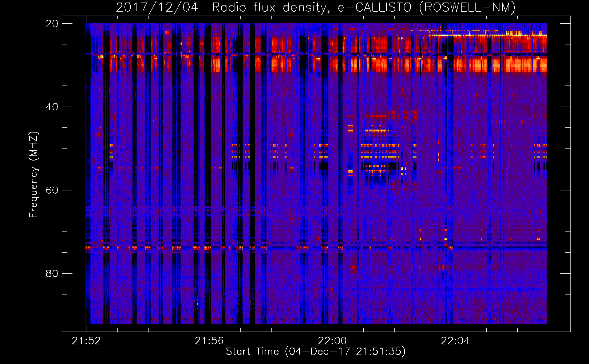Image resolution: width=589 pixels, height=364 pixels.
Task: Click the '60' frequency tick label
Action: point(52,190)
